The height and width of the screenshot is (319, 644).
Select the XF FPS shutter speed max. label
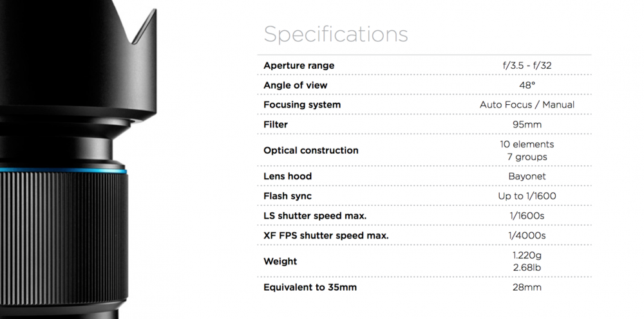pos(326,236)
